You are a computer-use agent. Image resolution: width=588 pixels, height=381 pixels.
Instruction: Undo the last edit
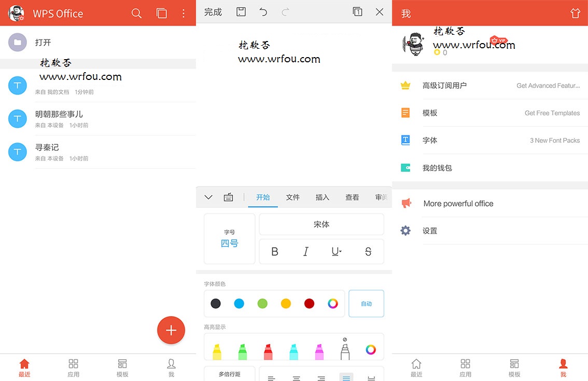coord(263,12)
